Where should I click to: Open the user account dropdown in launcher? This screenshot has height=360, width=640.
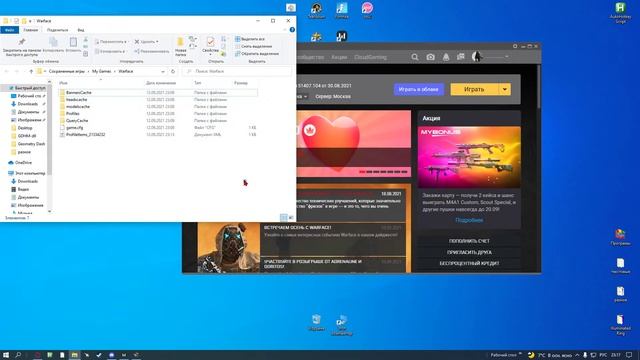tap(507, 57)
